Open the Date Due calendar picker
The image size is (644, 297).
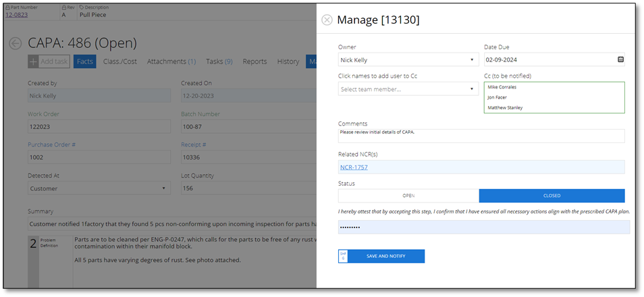point(620,59)
